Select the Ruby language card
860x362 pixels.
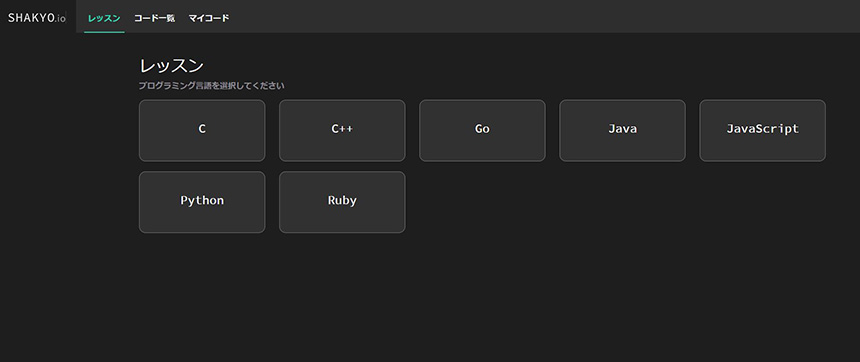click(x=342, y=202)
